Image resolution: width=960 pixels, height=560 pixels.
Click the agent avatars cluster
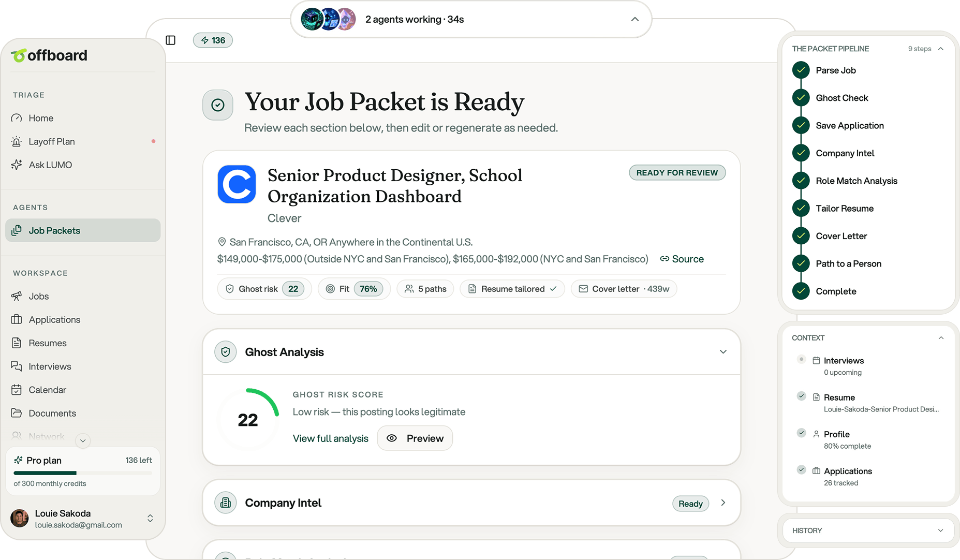tap(328, 20)
